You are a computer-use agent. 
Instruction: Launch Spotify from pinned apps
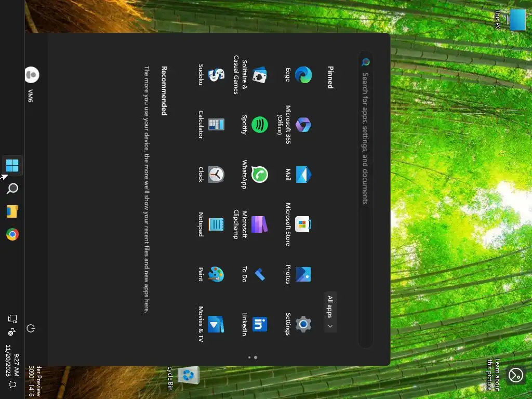(255, 125)
